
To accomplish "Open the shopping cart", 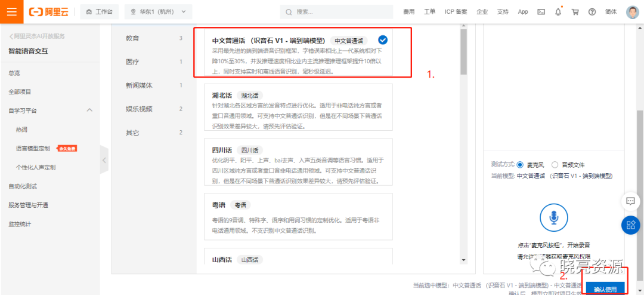I will pos(575,12).
